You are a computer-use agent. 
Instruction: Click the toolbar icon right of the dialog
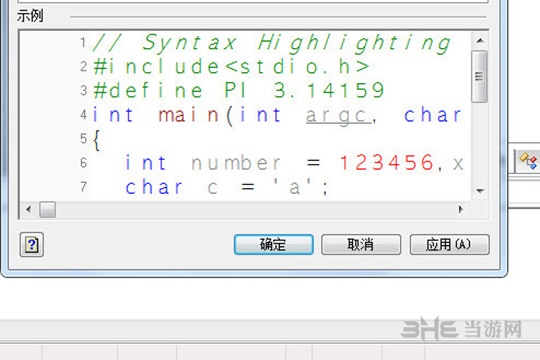click(x=528, y=161)
